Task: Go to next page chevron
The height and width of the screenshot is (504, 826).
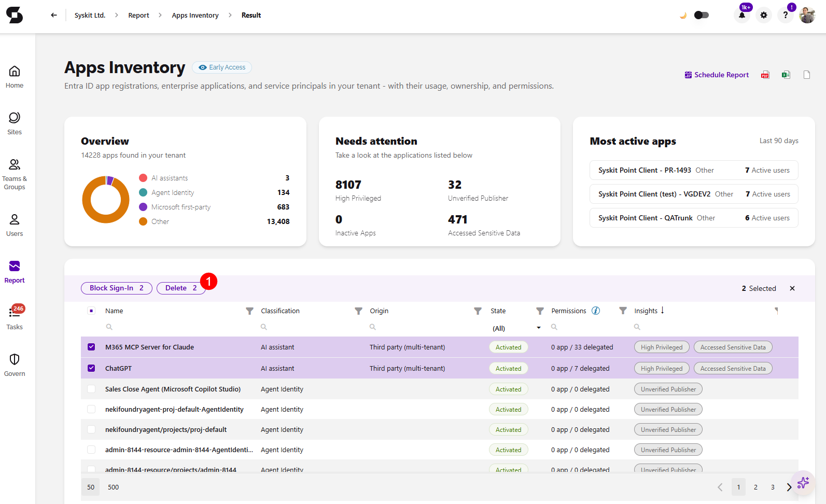Action: pos(789,487)
